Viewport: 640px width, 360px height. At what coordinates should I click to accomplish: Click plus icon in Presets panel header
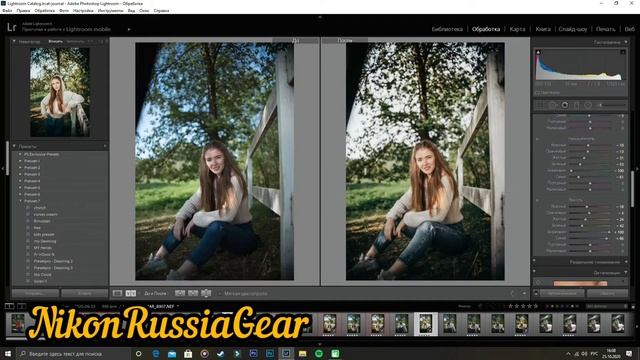[x=105, y=146]
